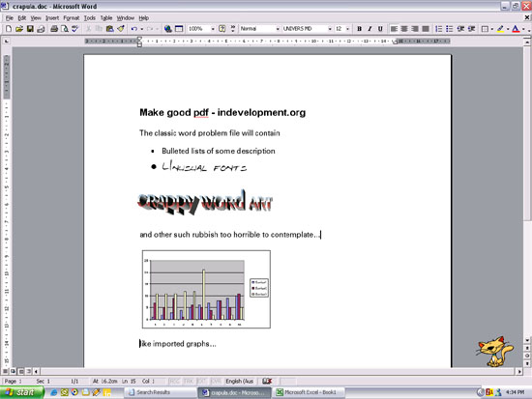Apply bulleted list formatting
This screenshot has height=399, width=532.
tap(450, 29)
